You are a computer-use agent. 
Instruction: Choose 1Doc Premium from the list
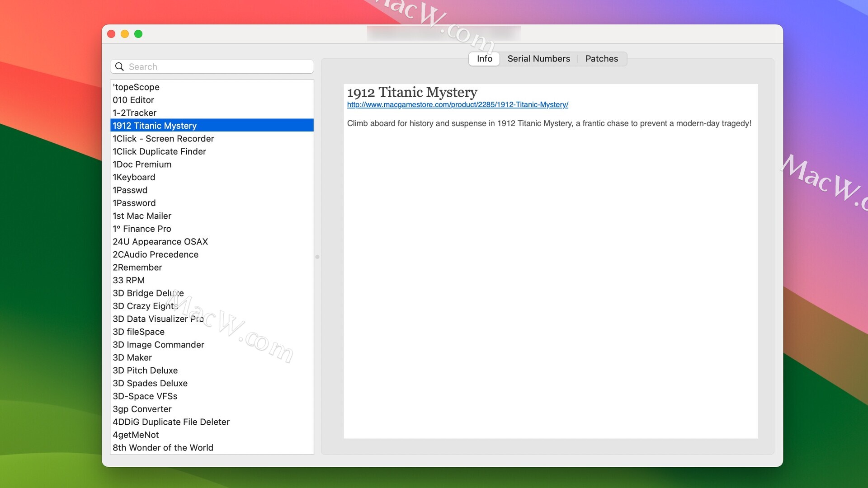(x=212, y=164)
